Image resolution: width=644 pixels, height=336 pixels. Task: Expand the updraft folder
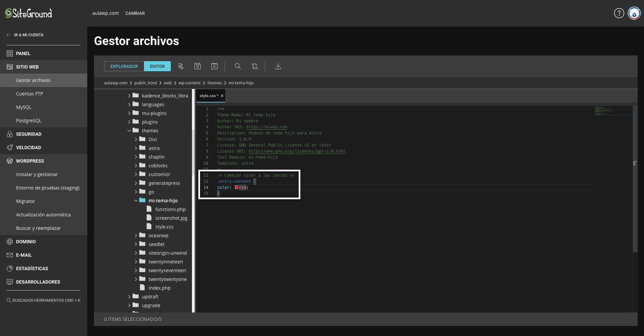point(129,297)
